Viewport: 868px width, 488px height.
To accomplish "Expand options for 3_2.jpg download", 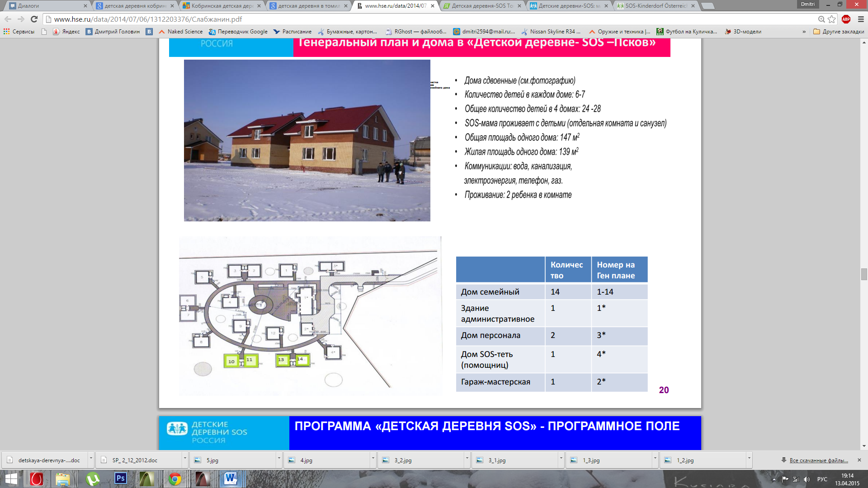I will coord(467,460).
